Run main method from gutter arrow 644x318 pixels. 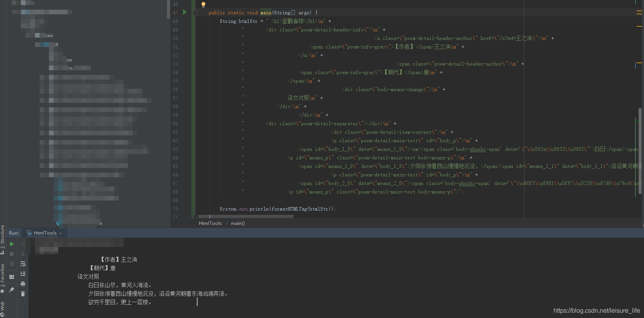[x=185, y=12]
